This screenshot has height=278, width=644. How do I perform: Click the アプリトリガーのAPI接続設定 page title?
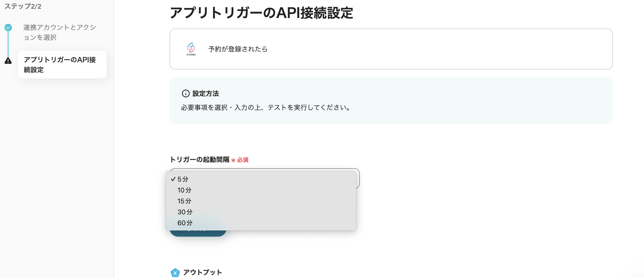point(261,13)
